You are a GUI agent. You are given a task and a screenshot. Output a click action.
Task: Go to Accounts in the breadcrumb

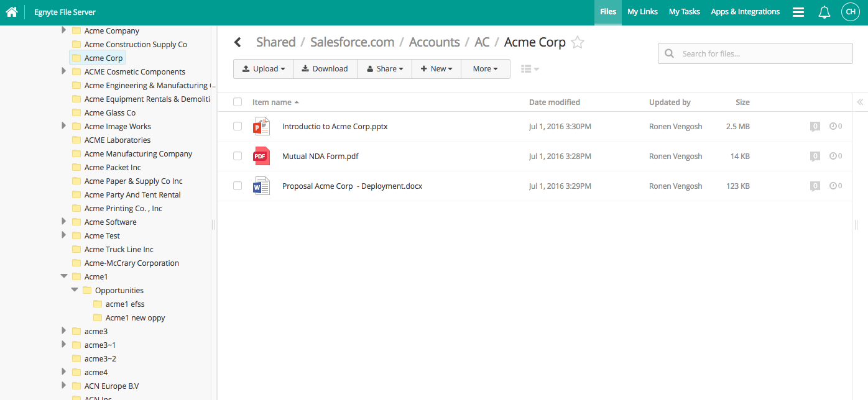point(435,42)
